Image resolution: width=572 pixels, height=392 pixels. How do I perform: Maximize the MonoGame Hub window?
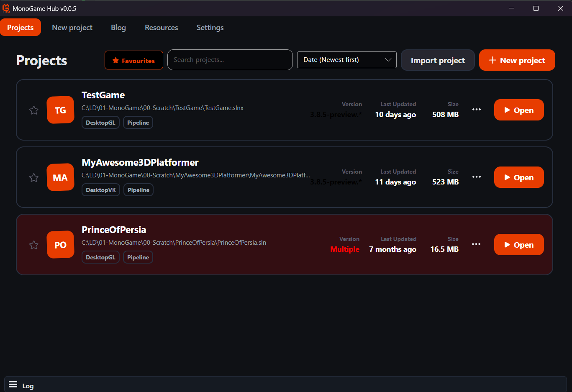tap(536, 8)
